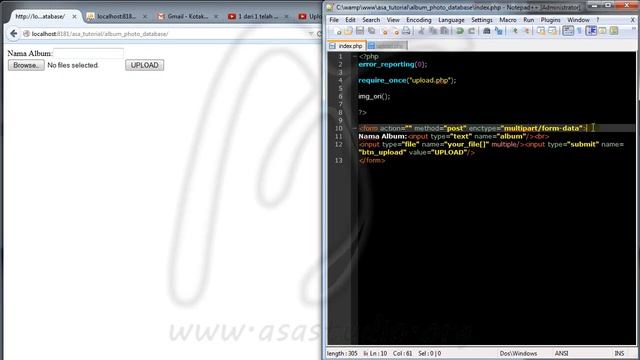640x360 pixels.
Task: Click the Replace toolbar icon
Action: tap(498, 31)
